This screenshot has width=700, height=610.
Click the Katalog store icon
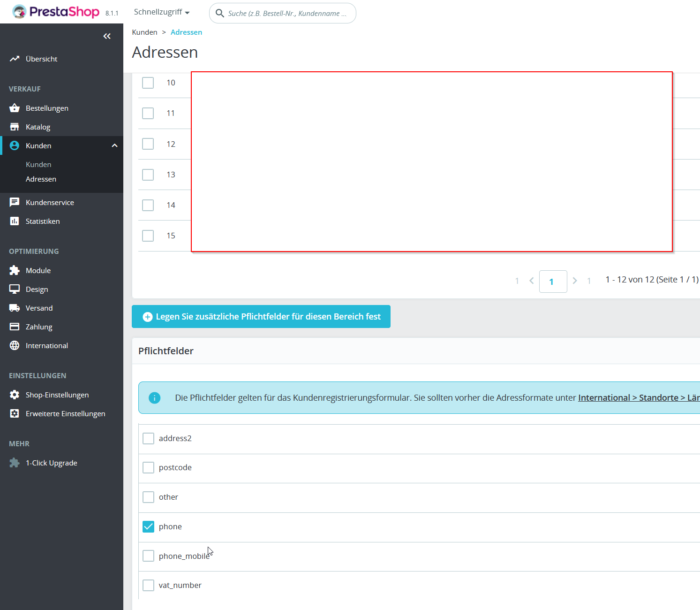[x=15, y=127]
